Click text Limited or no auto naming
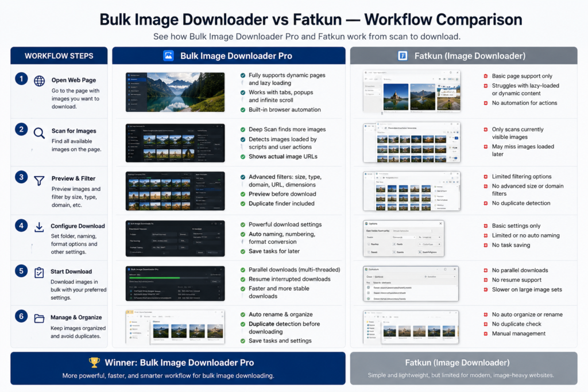This screenshot has width=588, height=392. [526, 235]
